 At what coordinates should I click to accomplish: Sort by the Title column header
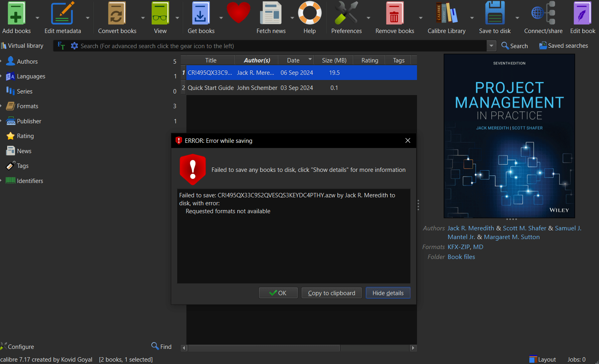tap(211, 60)
